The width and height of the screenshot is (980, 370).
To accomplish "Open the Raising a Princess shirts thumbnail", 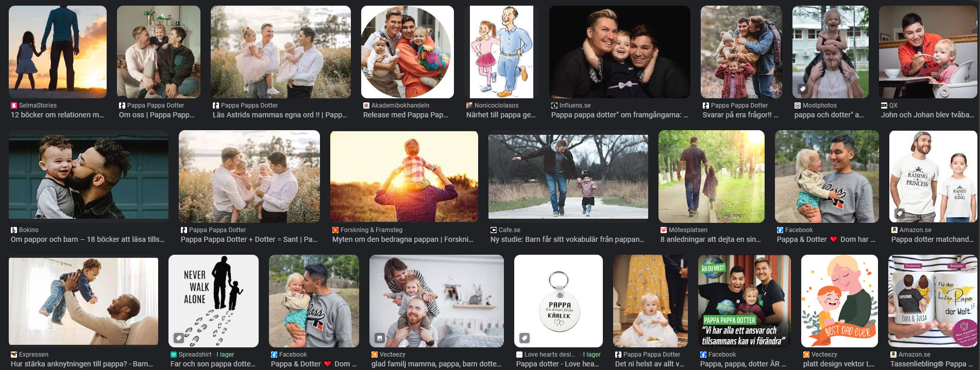I will [x=933, y=177].
